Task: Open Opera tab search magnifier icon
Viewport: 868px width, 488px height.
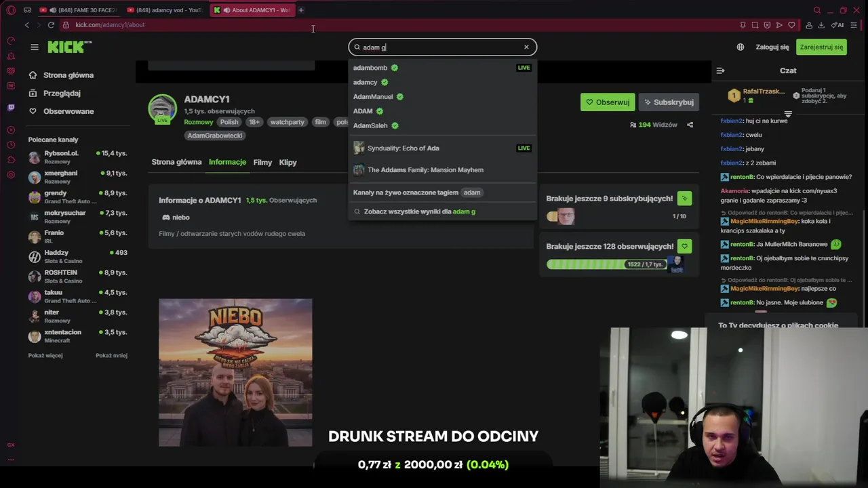Action: (817, 10)
